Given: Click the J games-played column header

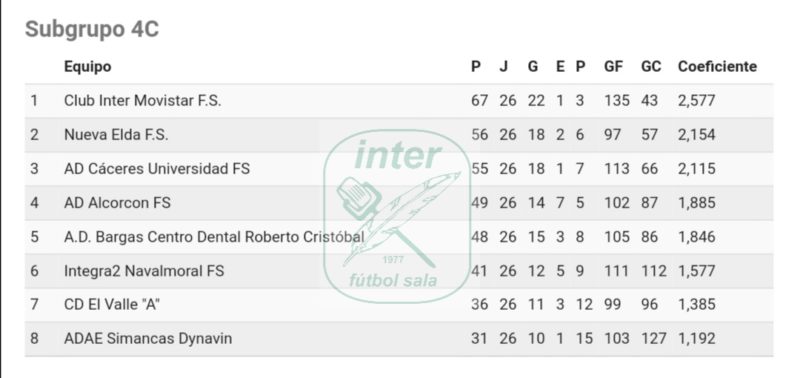Looking at the screenshot, I should (x=504, y=66).
